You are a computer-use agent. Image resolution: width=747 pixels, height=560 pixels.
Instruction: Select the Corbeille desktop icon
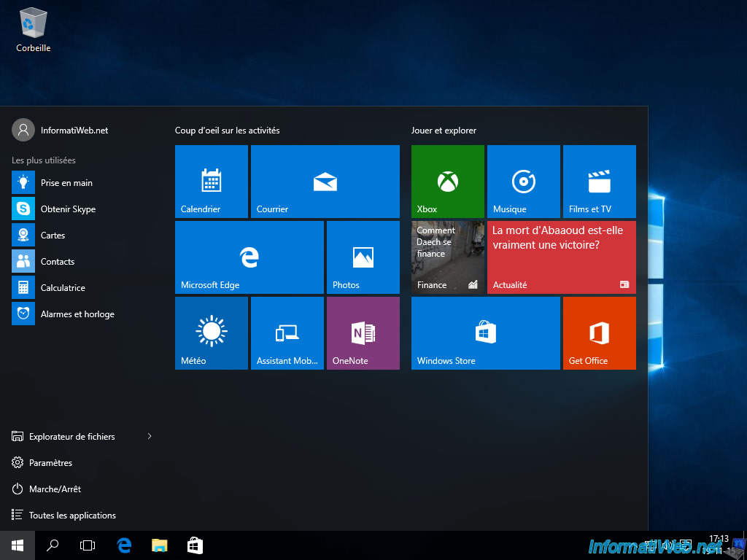(x=34, y=29)
